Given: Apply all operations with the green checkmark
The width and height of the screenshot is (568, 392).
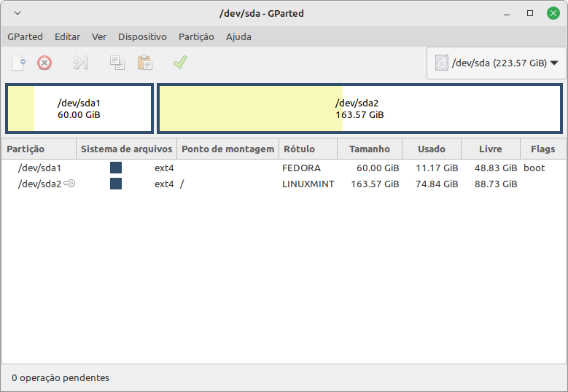Looking at the screenshot, I should [x=180, y=62].
